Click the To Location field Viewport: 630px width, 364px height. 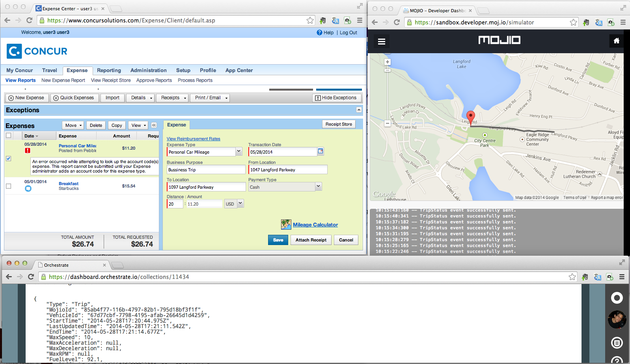pos(206,187)
